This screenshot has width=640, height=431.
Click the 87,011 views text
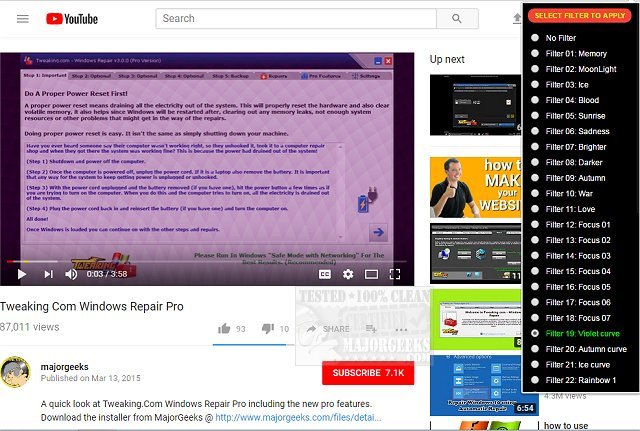pos(29,327)
